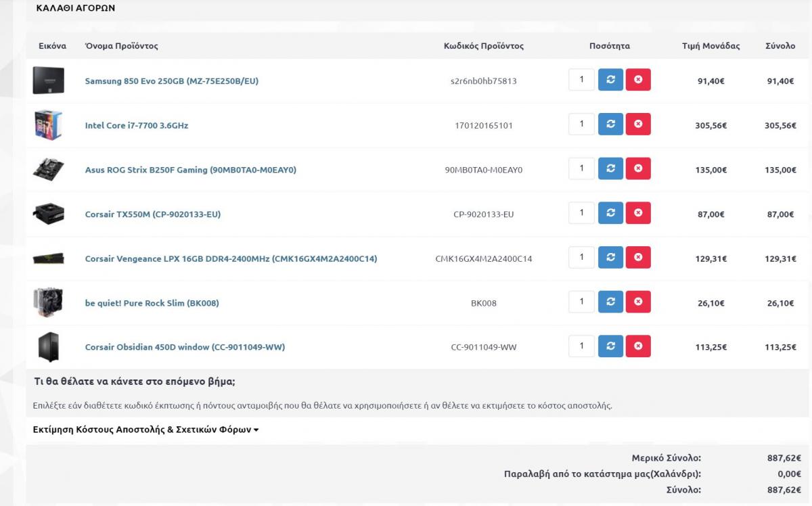Remove Intel Core i7-7700 from cart
Screen dimensions: 812x506
[x=638, y=124]
